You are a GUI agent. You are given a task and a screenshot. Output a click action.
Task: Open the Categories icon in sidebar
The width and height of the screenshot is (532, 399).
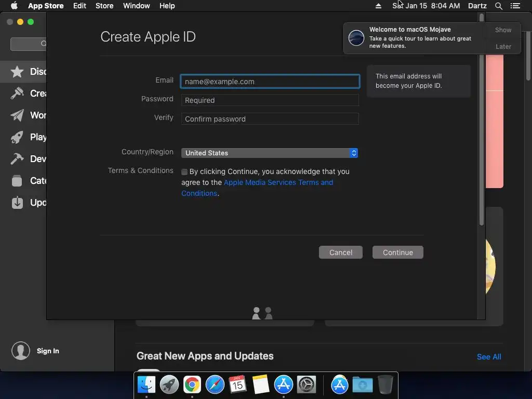coord(17,180)
